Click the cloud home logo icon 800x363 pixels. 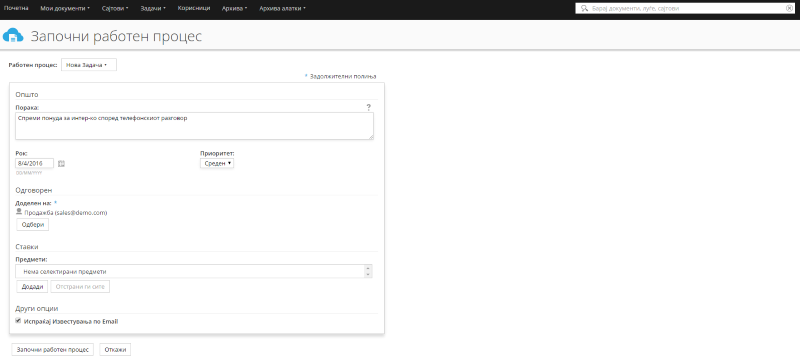[13, 36]
